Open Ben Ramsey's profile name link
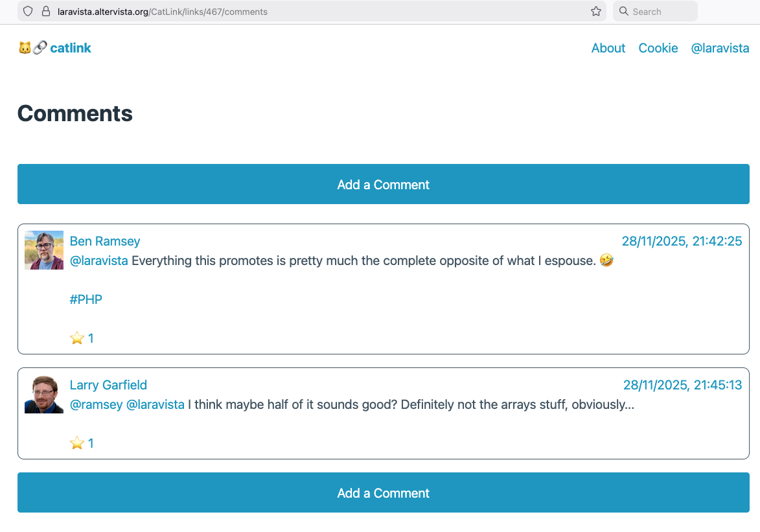760x532 pixels. click(105, 241)
